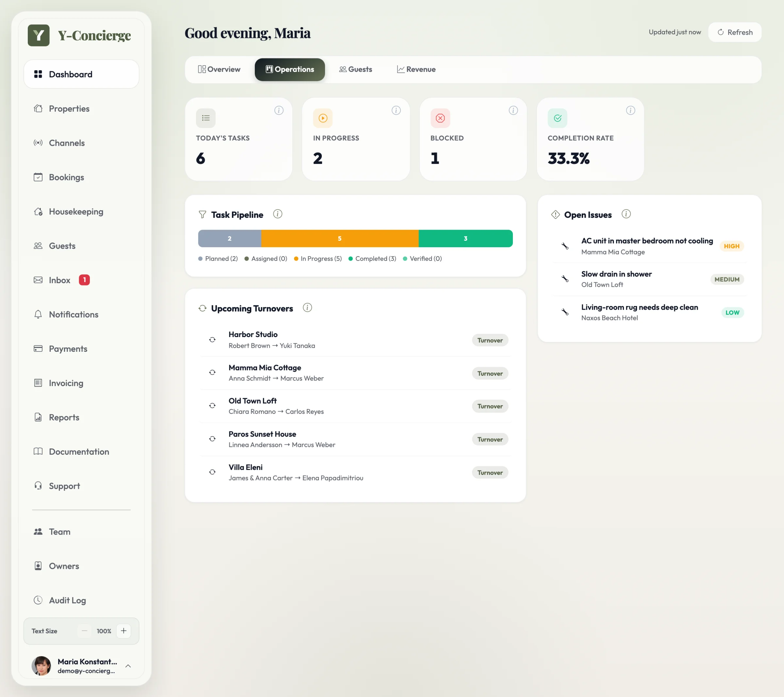The image size is (784, 697).
Task: Click 'Assigned (0)' legend entry
Action: (x=266, y=259)
